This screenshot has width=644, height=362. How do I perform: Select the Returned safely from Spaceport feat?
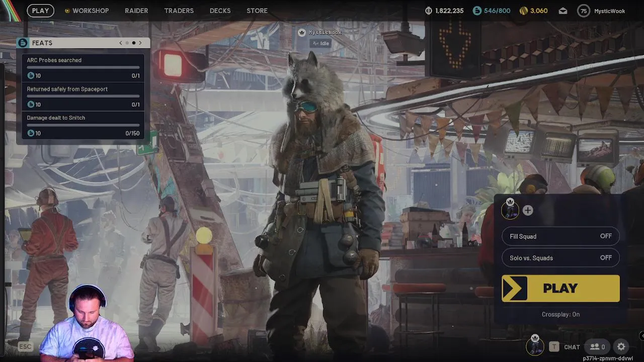click(x=83, y=97)
